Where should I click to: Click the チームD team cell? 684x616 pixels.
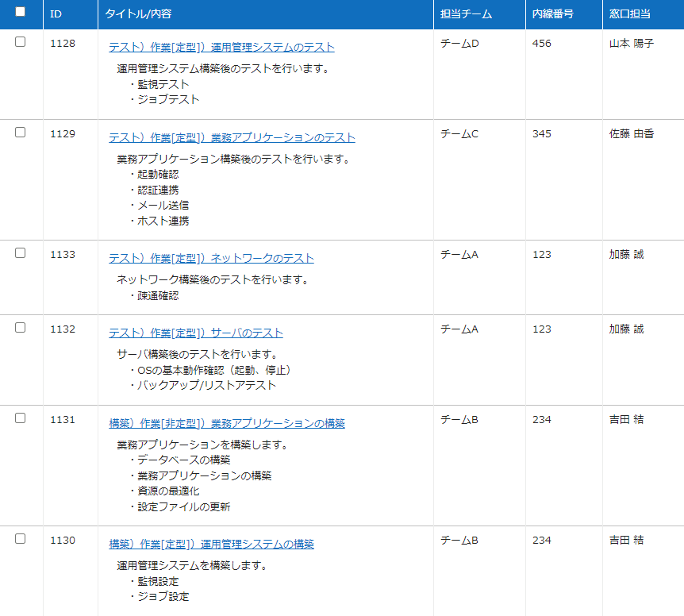(459, 43)
